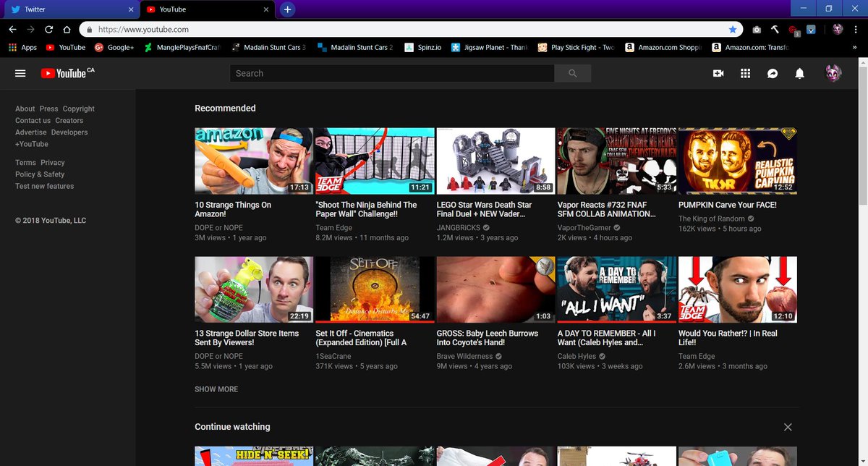Click the browser forward arrow
Screen dimensions: 868x466
point(30,30)
